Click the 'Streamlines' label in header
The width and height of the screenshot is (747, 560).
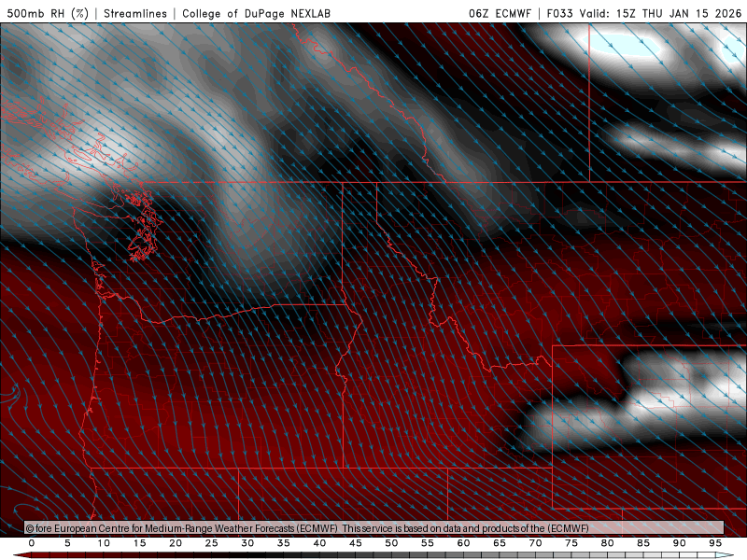pos(135,13)
